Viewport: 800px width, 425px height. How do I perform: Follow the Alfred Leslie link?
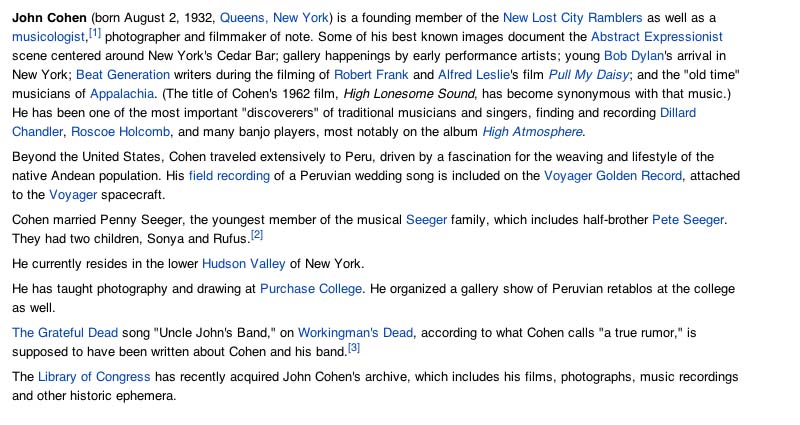[x=473, y=74]
